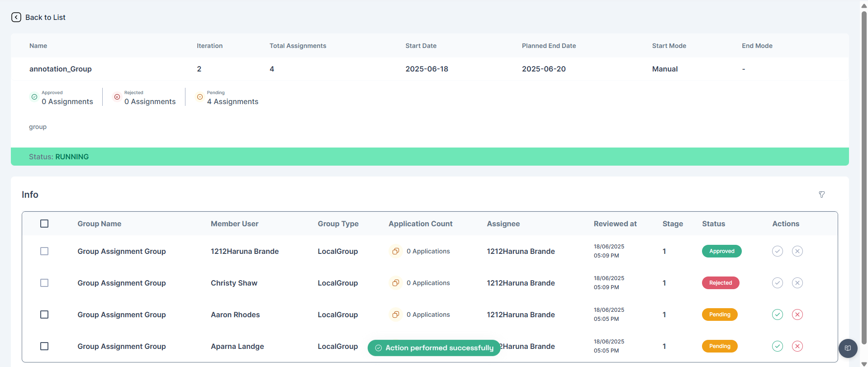Click the group description text

(38, 127)
